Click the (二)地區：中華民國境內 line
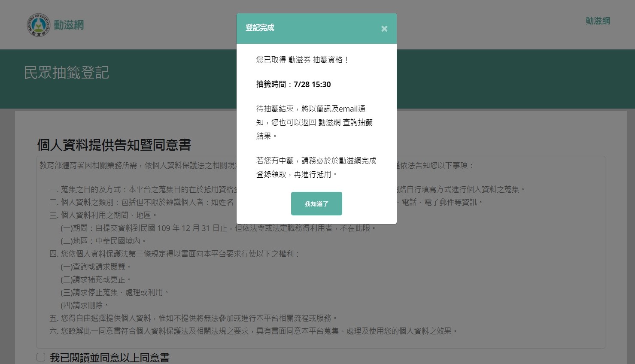635x364 pixels. point(103,241)
